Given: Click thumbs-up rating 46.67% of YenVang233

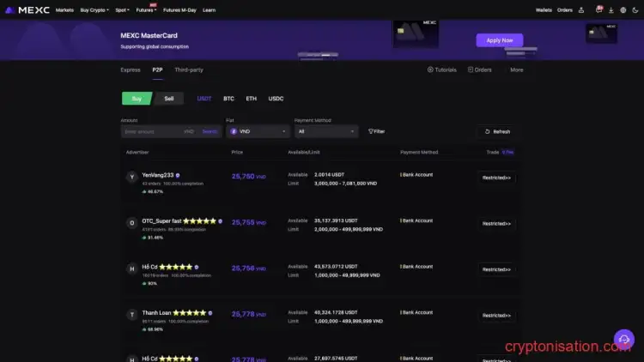Looking at the screenshot, I should point(152,191).
